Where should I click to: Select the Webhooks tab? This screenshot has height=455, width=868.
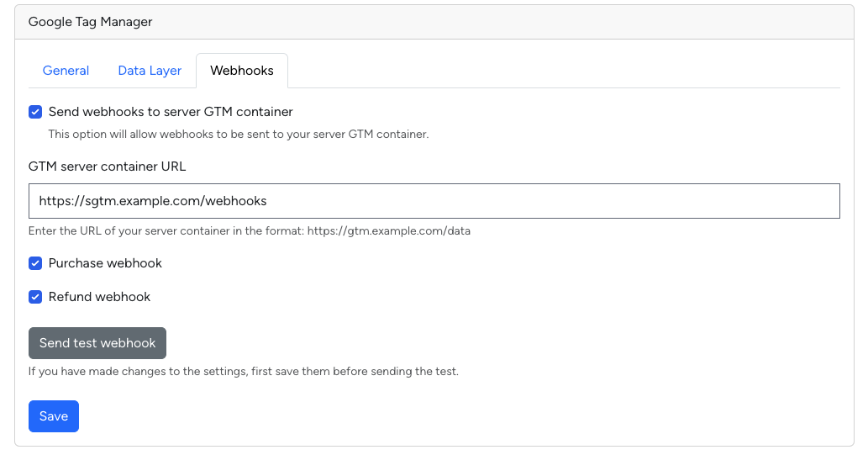242,71
